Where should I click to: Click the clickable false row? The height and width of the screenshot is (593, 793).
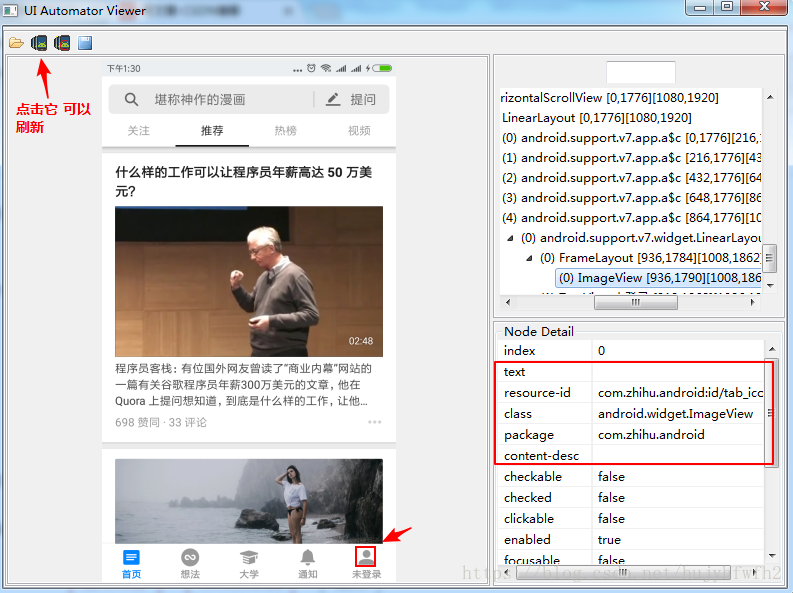click(x=631, y=519)
